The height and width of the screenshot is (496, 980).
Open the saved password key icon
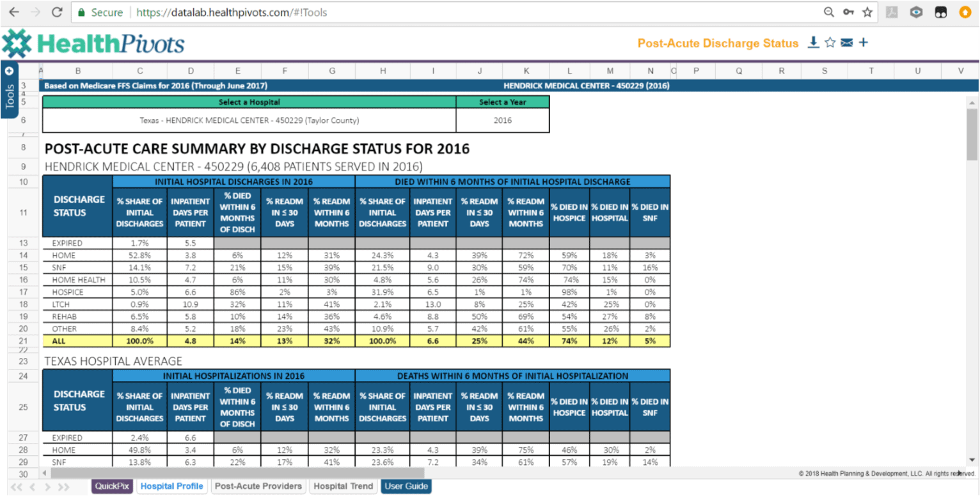point(848,12)
